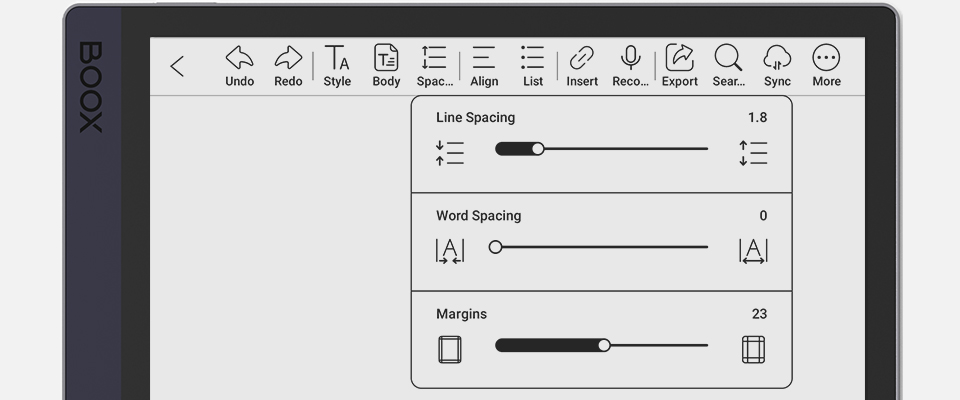
Task: Go back using the left arrow
Action: (x=177, y=66)
